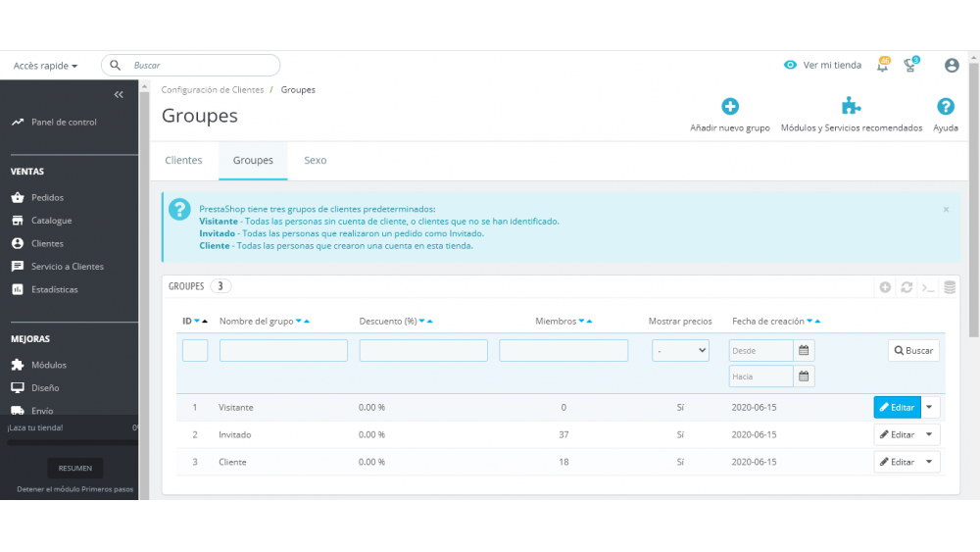Edit the Cliente group
980x552 pixels.
[897, 462]
